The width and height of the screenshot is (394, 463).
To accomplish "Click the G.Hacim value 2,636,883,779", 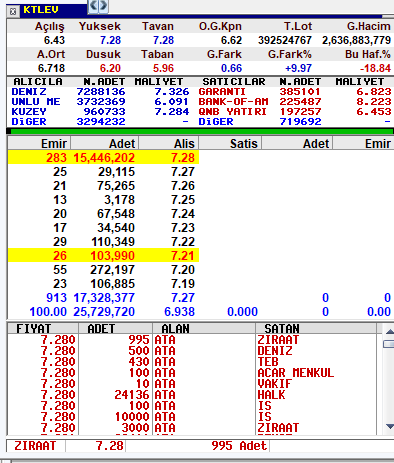I will (356, 40).
